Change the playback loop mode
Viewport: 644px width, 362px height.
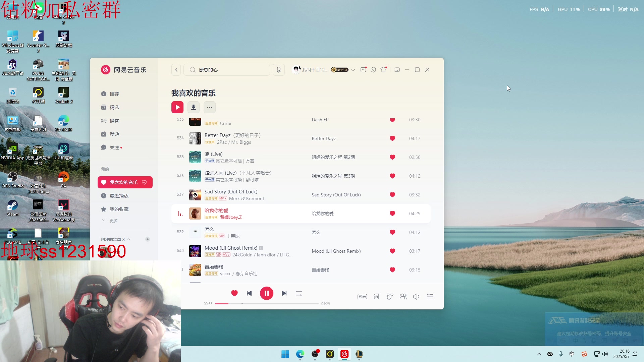click(299, 293)
